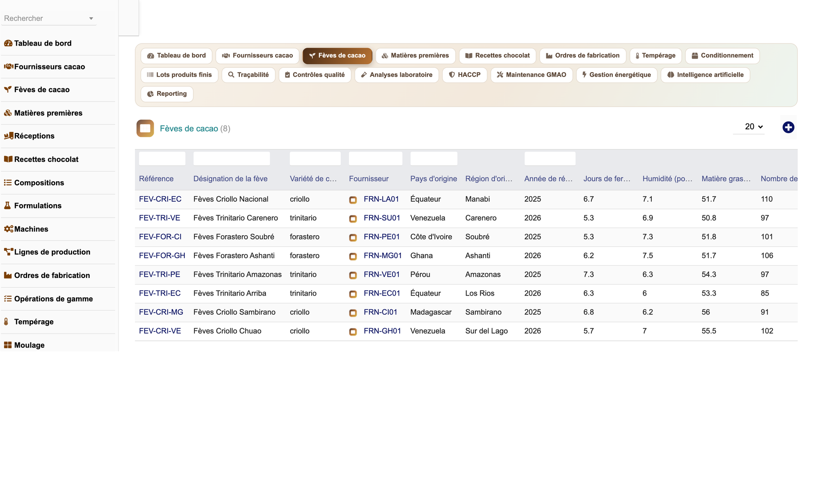815x504 pixels.
Task: Open the Intelligence artificielle tab
Action: click(705, 75)
